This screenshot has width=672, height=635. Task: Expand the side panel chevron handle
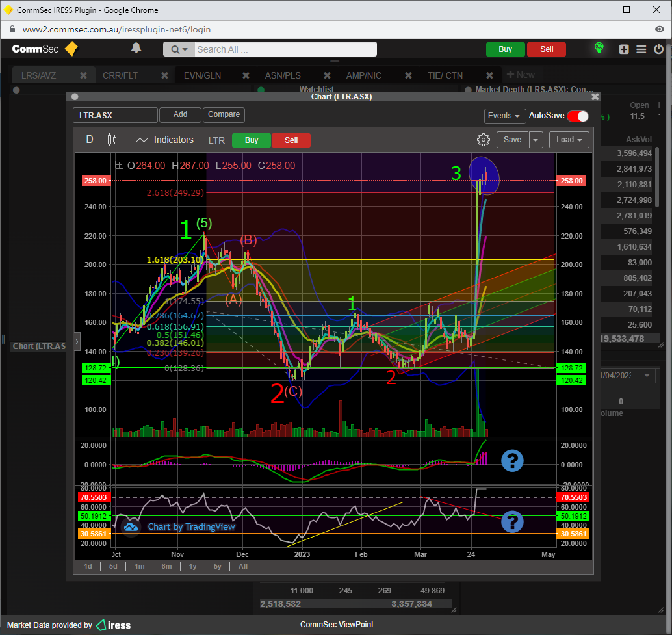point(77,341)
